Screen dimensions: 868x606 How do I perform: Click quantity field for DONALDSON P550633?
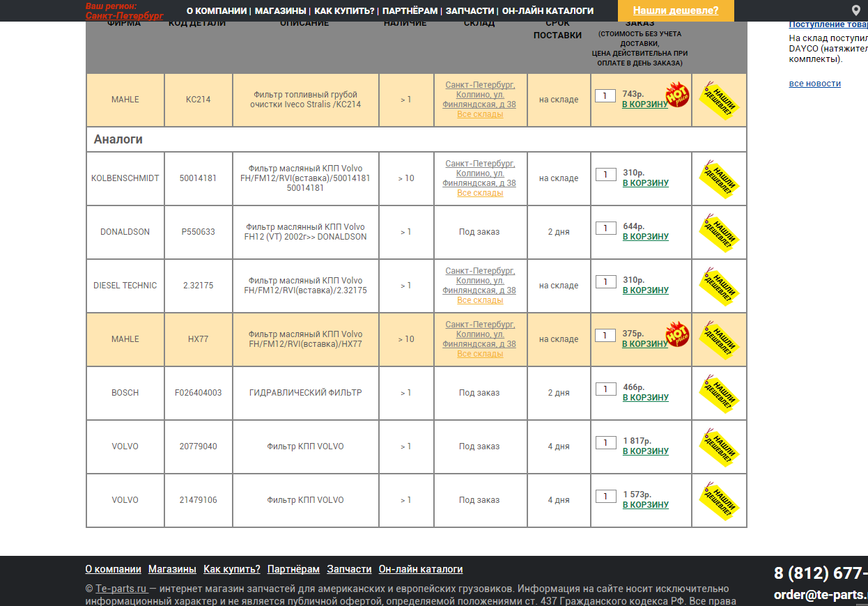605,228
